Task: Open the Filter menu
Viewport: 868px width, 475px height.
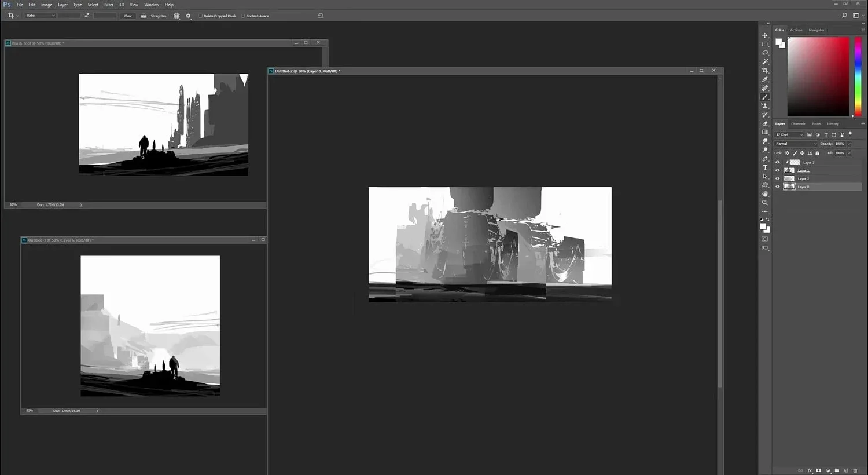Action: click(x=108, y=4)
